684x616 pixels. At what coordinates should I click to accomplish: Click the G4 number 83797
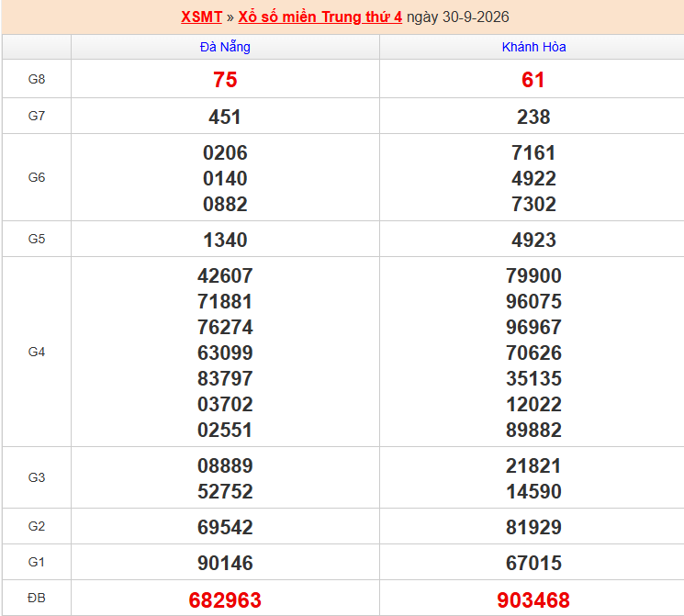click(x=225, y=378)
